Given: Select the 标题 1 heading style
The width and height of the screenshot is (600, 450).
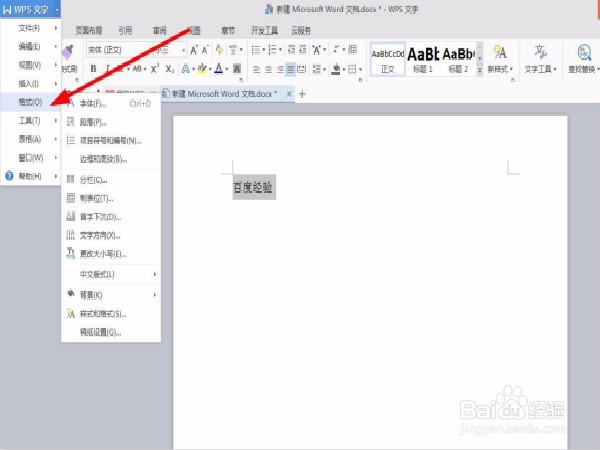Looking at the screenshot, I should tap(423, 60).
